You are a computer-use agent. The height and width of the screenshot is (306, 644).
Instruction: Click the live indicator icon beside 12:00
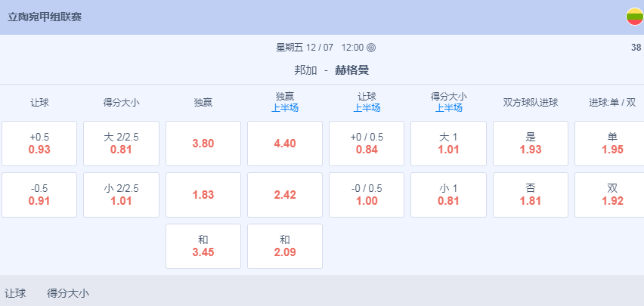tap(371, 48)
